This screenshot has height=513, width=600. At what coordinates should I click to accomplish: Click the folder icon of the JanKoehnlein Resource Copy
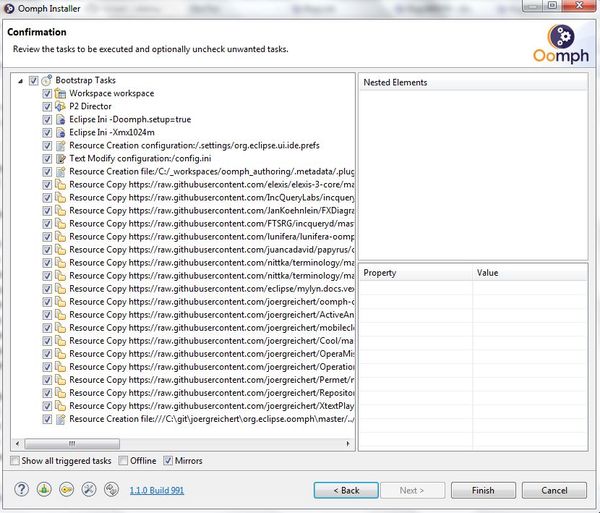(x=60, y=210)
